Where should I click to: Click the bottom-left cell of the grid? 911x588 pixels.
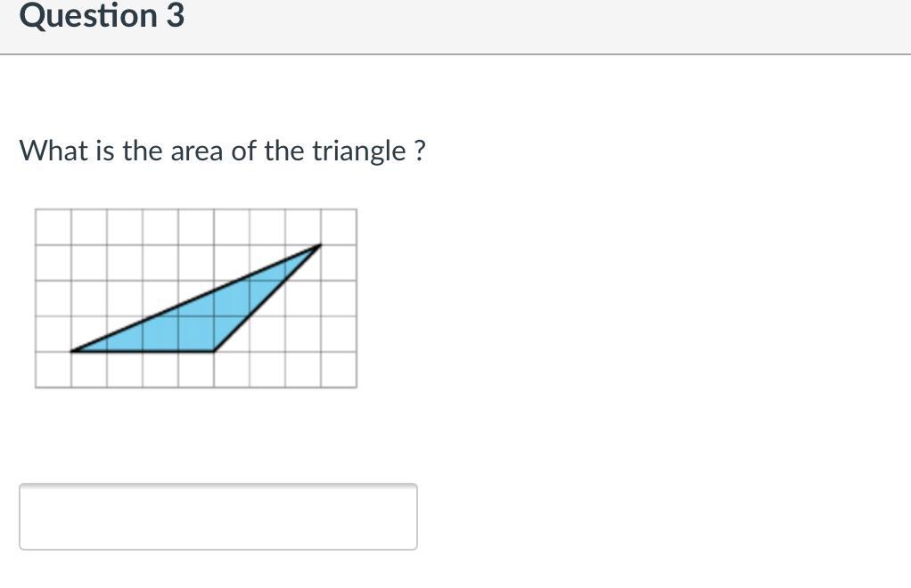[53, 370]
